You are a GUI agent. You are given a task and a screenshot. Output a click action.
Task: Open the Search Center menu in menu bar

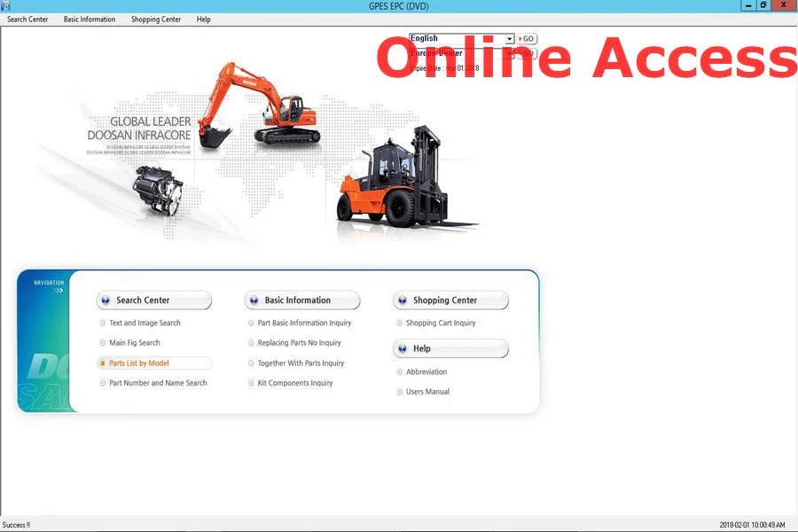27,20
